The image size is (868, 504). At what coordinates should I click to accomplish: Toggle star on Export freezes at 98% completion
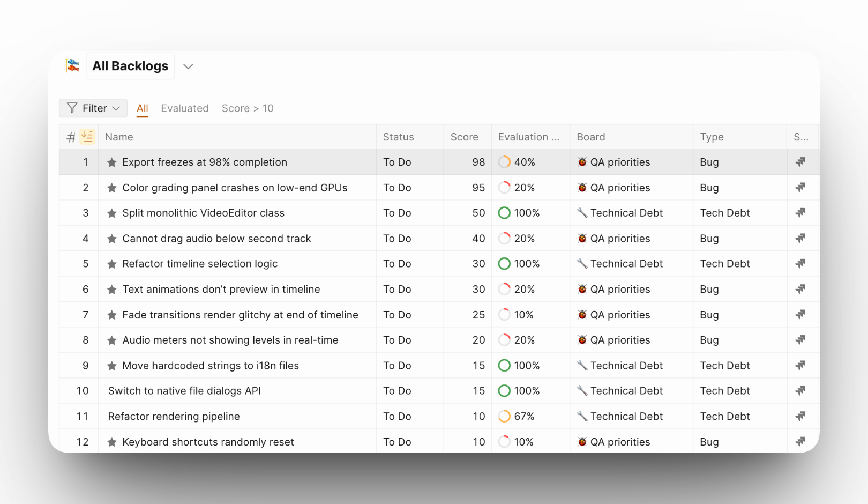coord(112,162)
